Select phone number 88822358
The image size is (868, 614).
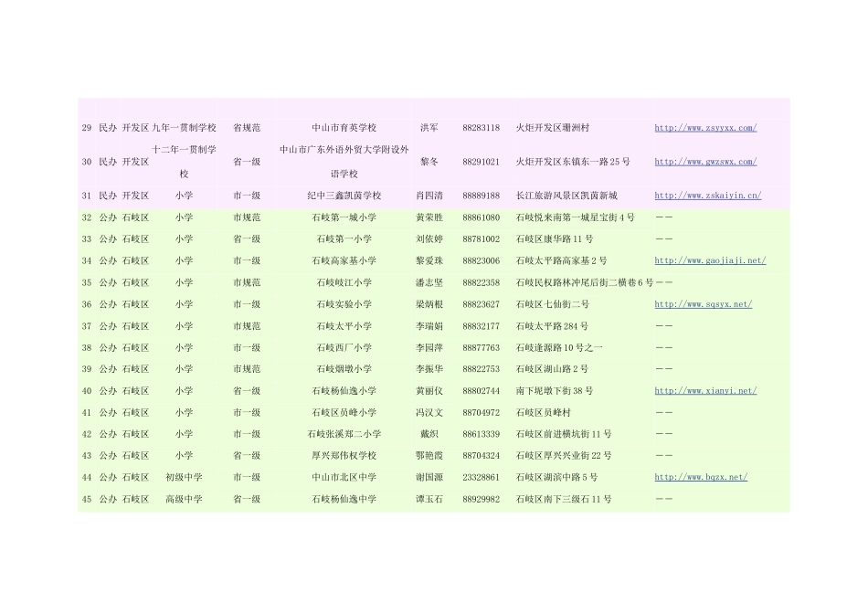[481, 283]
